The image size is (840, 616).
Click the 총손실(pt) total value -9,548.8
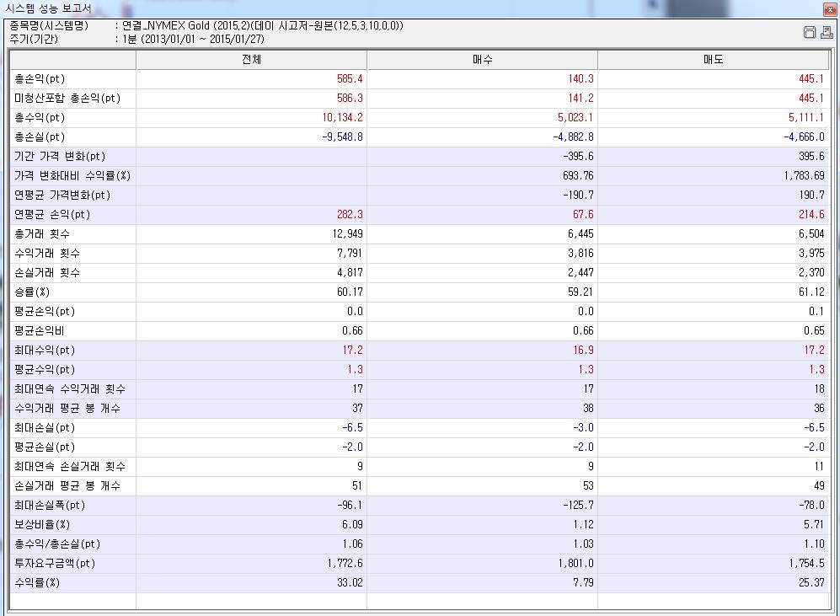tap(338, 137)
